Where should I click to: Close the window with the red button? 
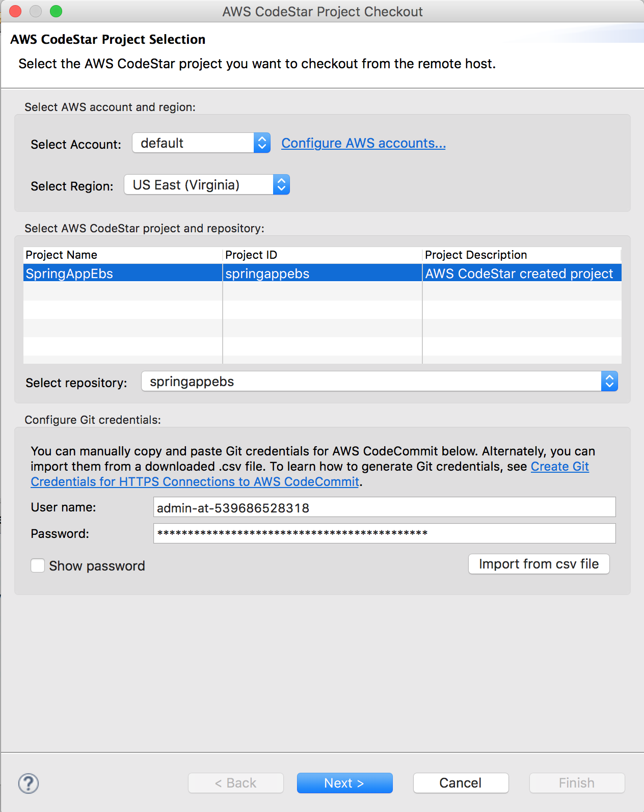[15, 11]
